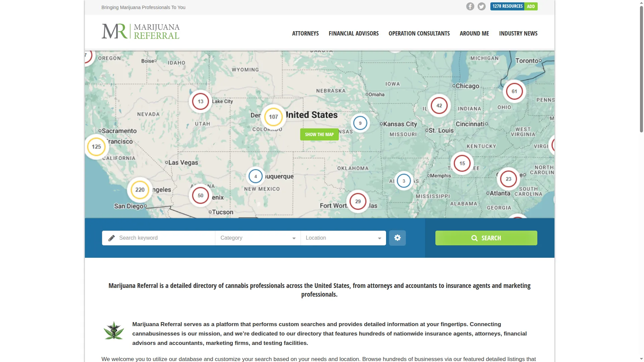Click the scrollbar down arrow
The image size is (644, 362).
[641, 359]
